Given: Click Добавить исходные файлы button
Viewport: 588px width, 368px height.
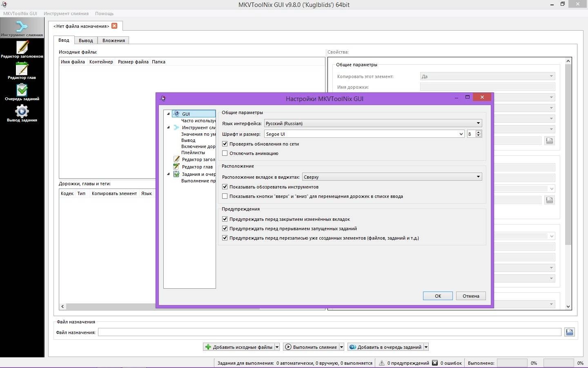Looking at the screenshot, I should (x=238, y=347).
